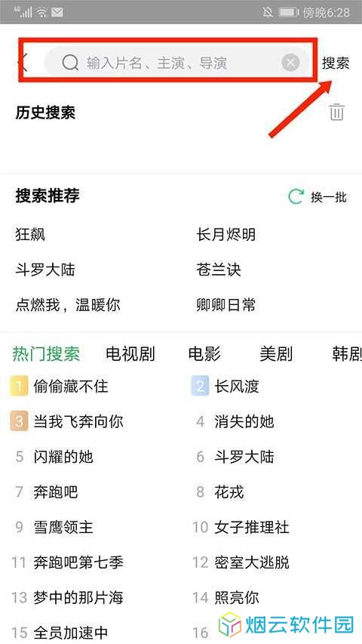
Task: Open the 美剧 tab
Action: tap(276, 353)
